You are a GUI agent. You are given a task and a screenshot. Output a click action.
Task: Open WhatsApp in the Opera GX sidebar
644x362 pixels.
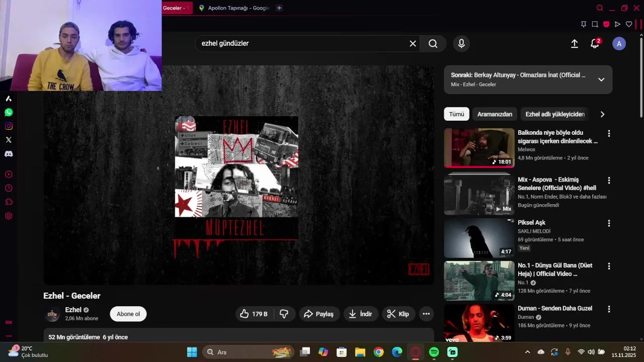pos(9,113)
